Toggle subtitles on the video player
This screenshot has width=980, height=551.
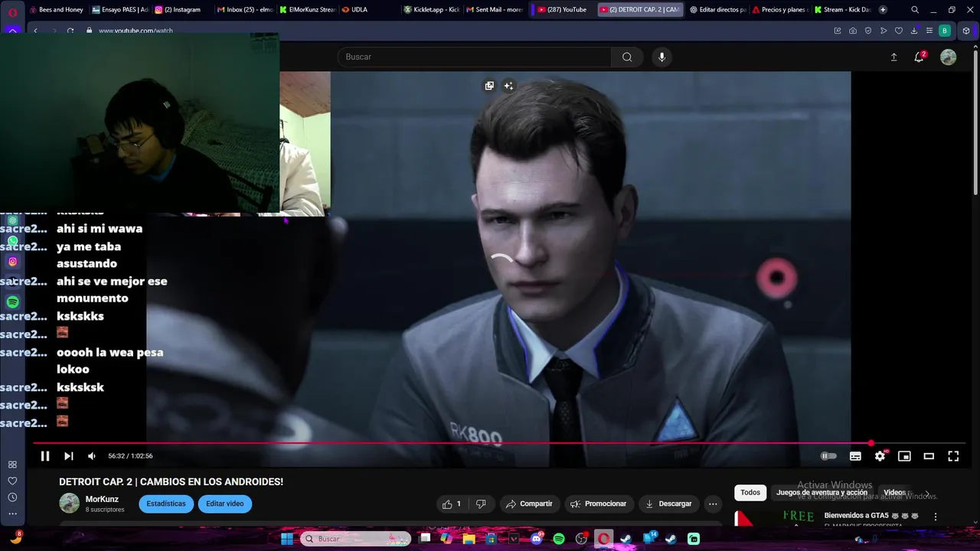pos(855,456)
